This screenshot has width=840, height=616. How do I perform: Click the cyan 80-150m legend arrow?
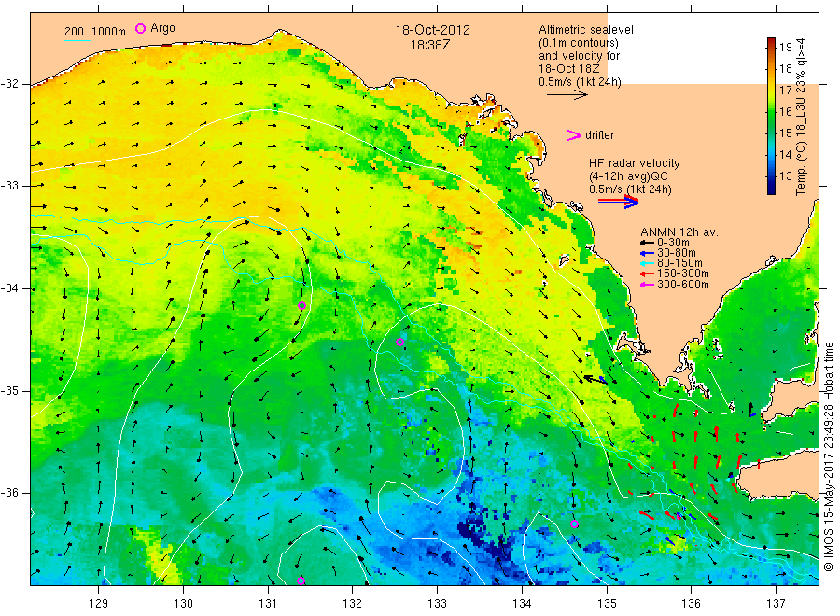click(647, 263)
